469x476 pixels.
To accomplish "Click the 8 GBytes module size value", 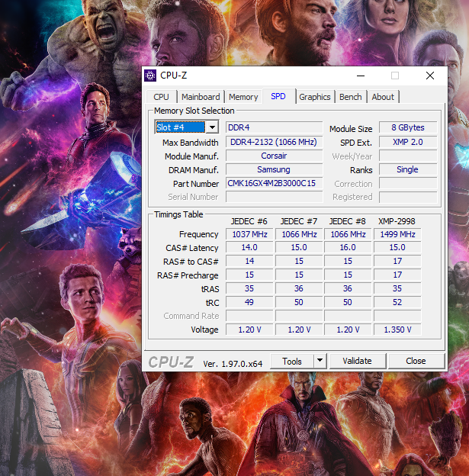I will pyautogui.click(x=408, y=127).
